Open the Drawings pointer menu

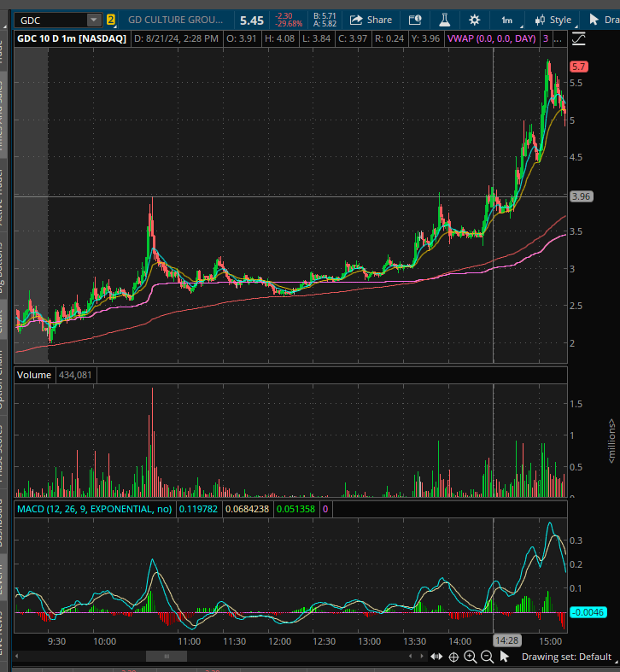coord(604,20)
